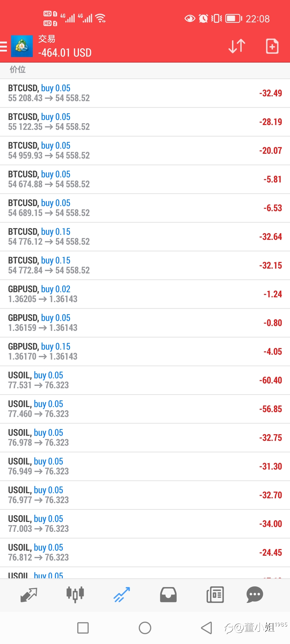This screenshot has width=290, height=644.
Task: Open the History inbox tray icon
Action: (x=168, y=595)
